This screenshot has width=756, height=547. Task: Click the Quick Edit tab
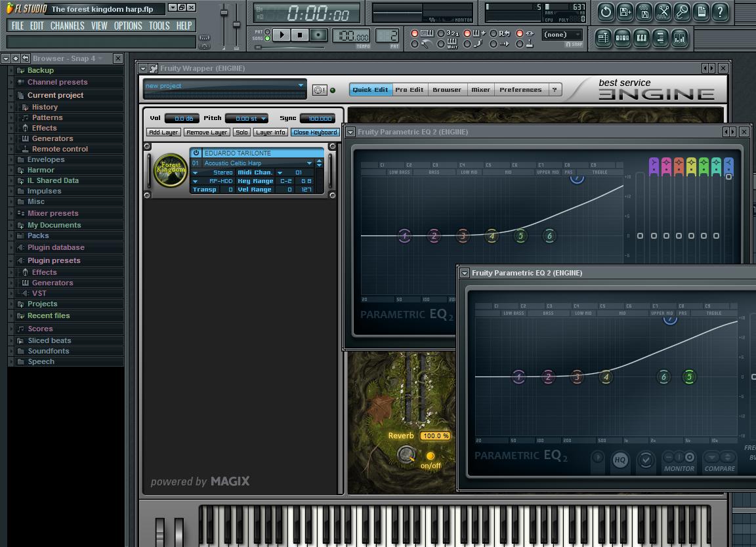click(370, 90)
